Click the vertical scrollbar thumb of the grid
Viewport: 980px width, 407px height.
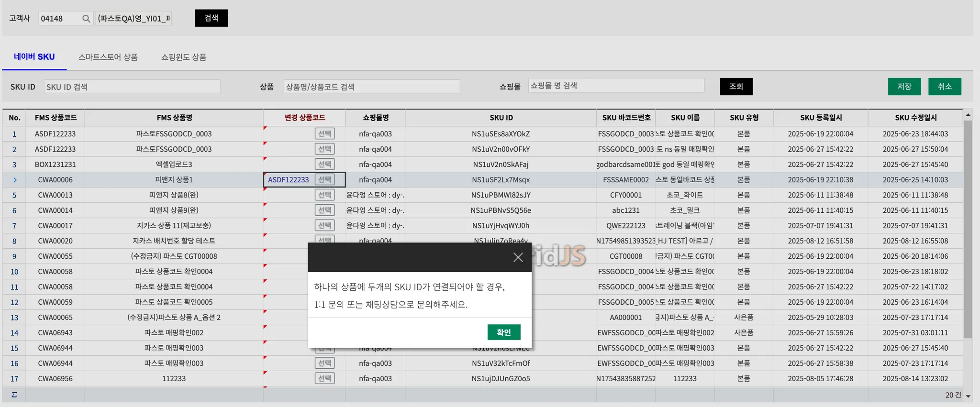[968, 230]
